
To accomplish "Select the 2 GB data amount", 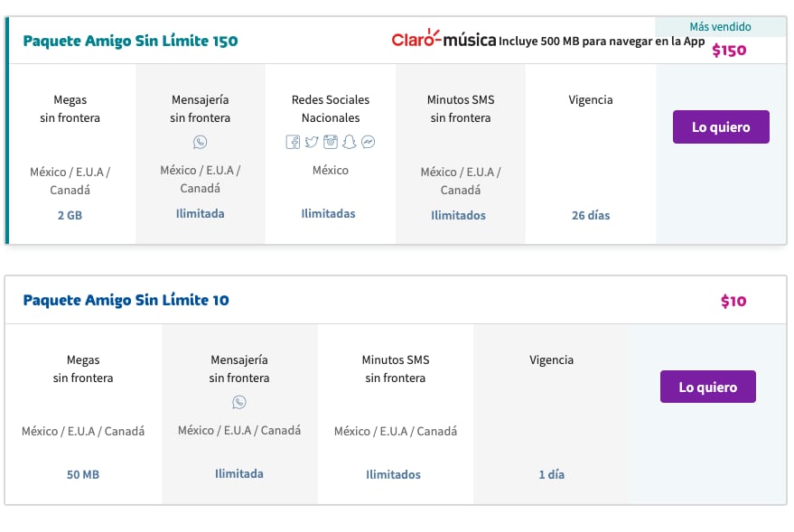I will [70, 216].
